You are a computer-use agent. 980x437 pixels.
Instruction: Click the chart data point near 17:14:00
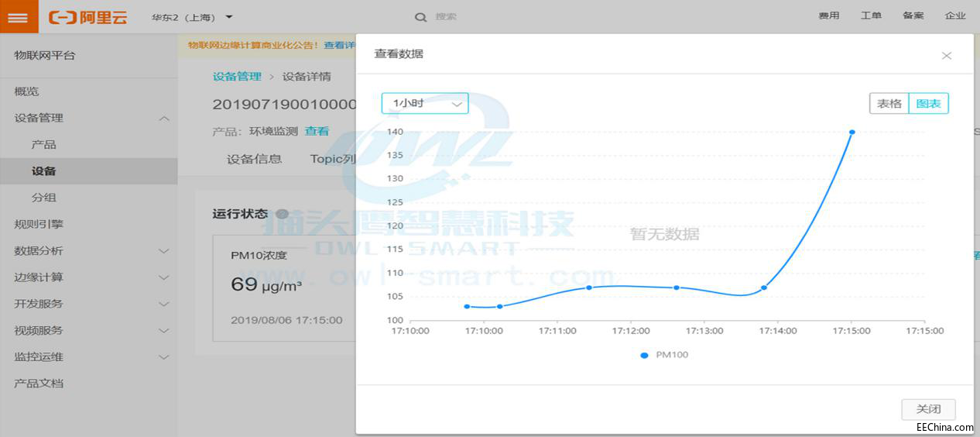click(x=764, y=287)
